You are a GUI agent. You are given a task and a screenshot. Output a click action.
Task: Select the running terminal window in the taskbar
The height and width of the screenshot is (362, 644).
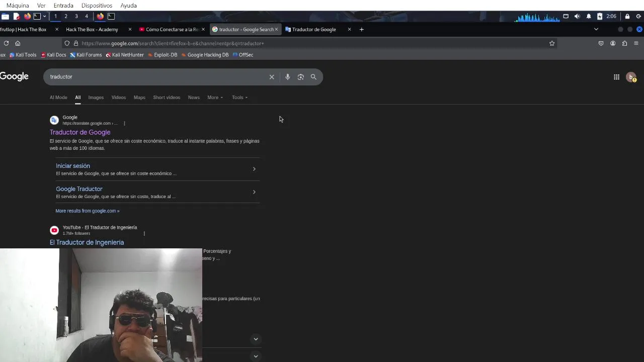click(x=111, y=16)
